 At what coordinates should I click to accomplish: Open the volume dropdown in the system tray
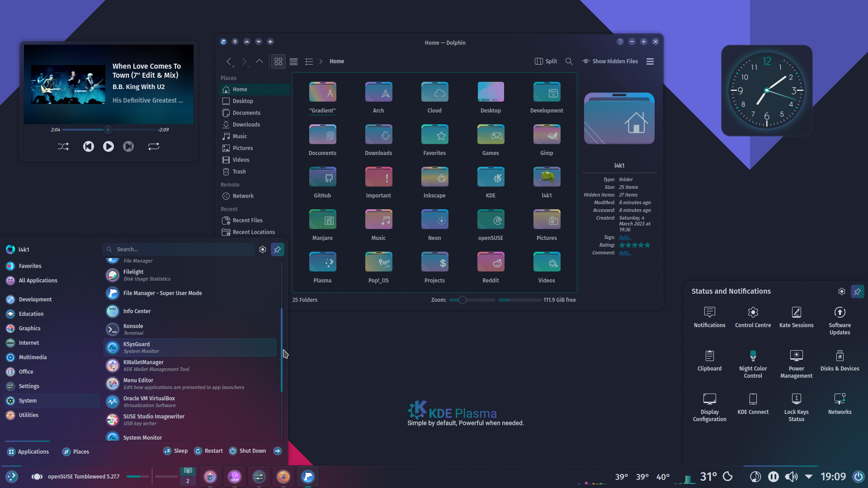point(809,476)
